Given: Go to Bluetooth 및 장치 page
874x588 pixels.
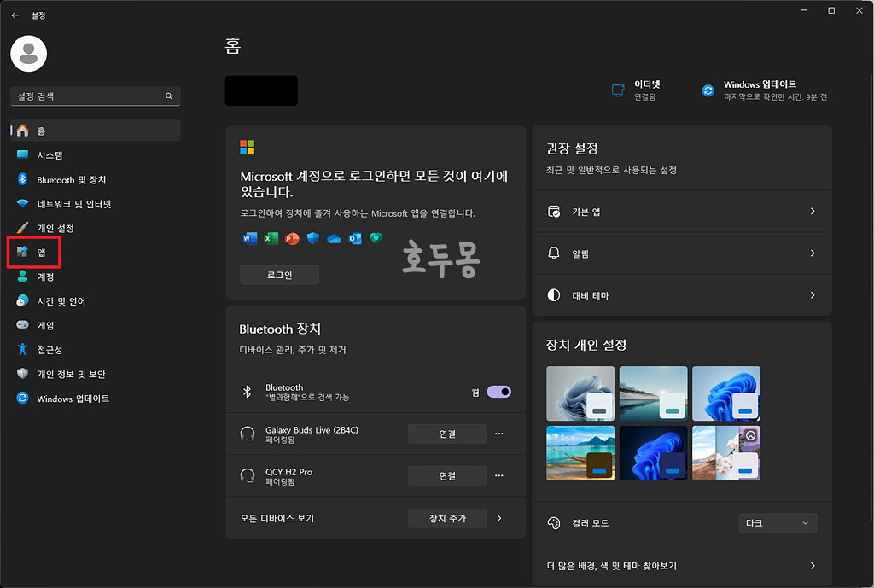Looking at the screenshot, I should click(96, 179).
